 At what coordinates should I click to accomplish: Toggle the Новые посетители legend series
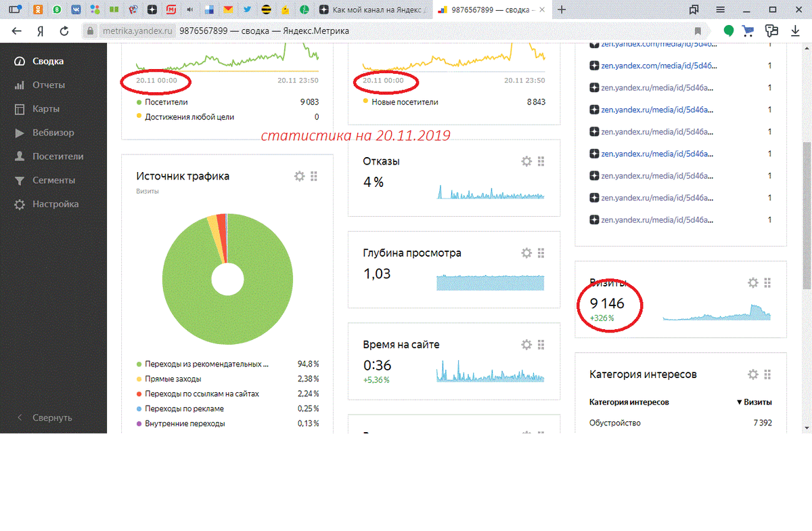[401, 102]
